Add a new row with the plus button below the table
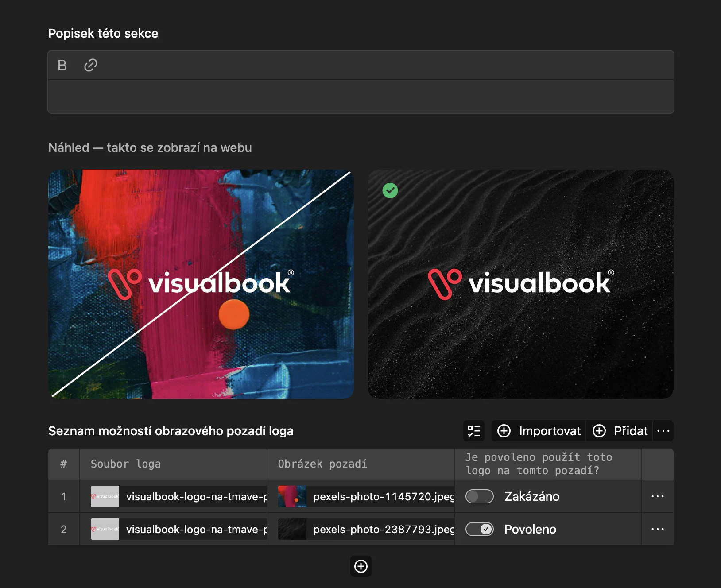The width and height of the screenshot is (721, 588). (x=361, y=566)
